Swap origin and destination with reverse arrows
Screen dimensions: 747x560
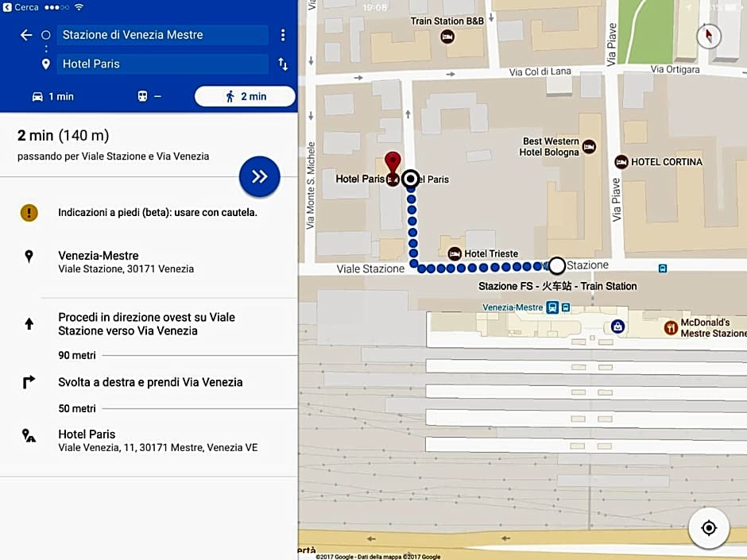pyautogui.click(x=283, y=64)
